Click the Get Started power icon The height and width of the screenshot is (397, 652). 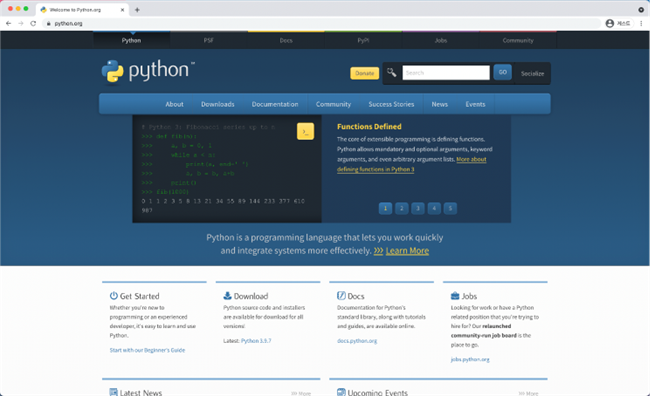114,296
